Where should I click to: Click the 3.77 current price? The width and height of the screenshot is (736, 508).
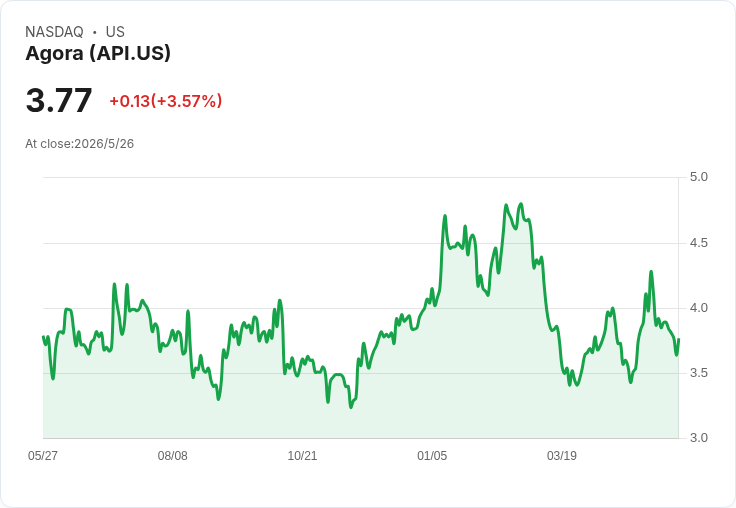59,100
